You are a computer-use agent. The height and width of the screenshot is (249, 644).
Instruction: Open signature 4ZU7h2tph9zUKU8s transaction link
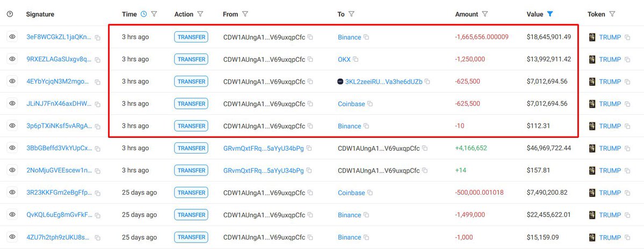pos(58,237)
